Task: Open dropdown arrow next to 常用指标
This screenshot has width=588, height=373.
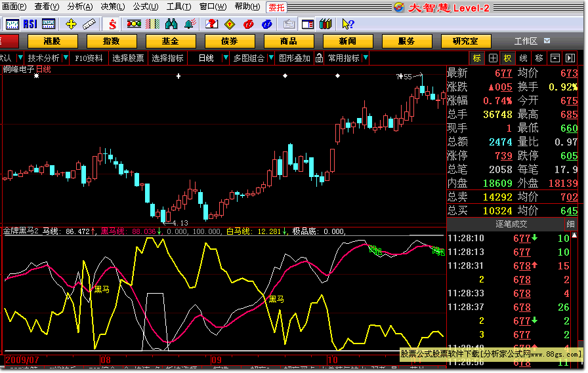Action: click(366, 58)
